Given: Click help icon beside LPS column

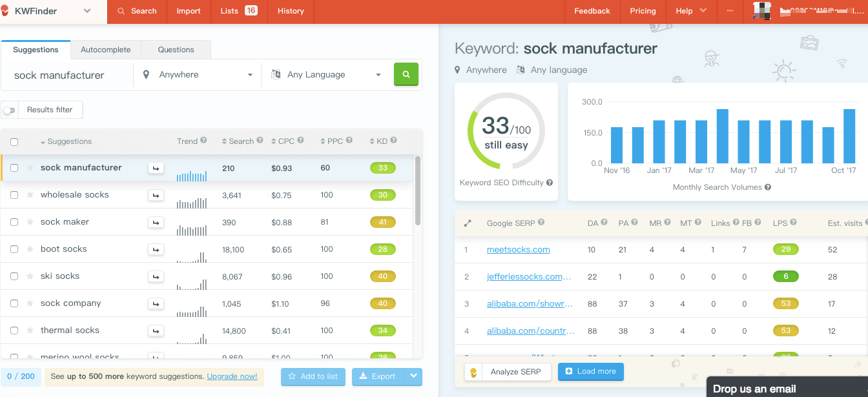Looking at the screenshot, I should [x=793, y=222].
